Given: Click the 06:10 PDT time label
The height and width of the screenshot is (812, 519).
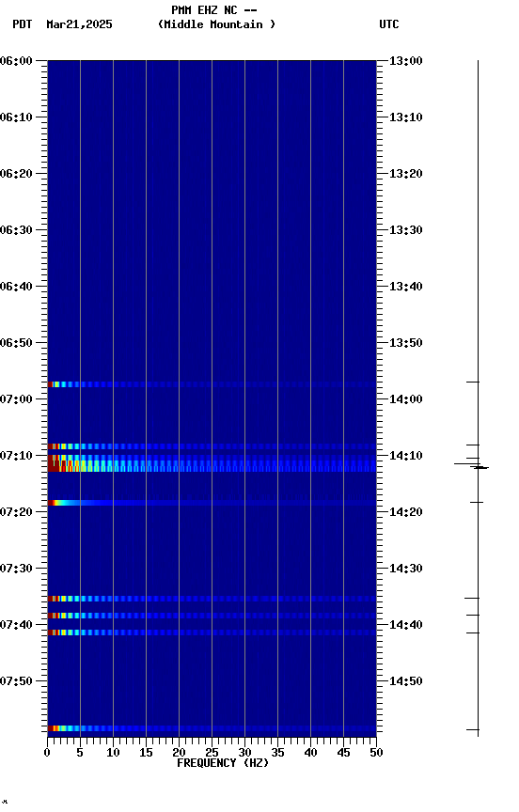Looking at the screenshot, I should (x=16, y=117).
